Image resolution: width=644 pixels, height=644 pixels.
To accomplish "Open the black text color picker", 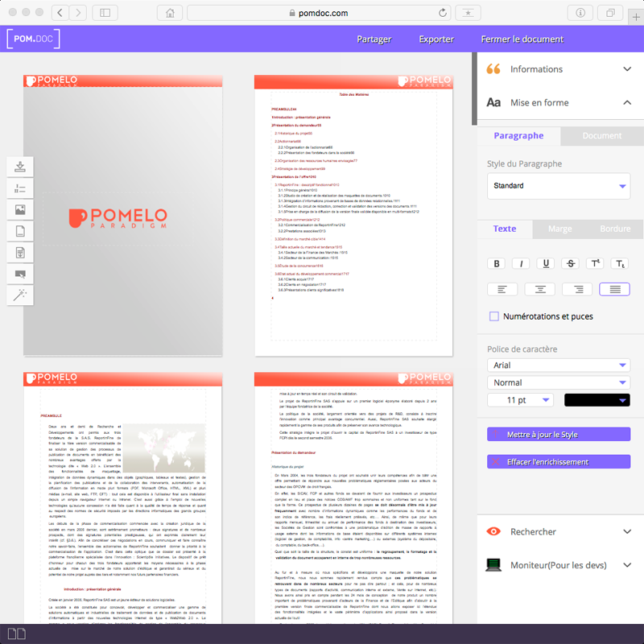I will (x=597, y=400).
